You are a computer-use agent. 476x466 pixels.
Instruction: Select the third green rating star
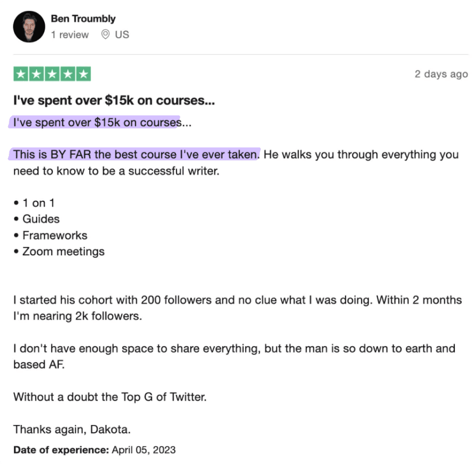pyautogui.click(x=52, y=74)
